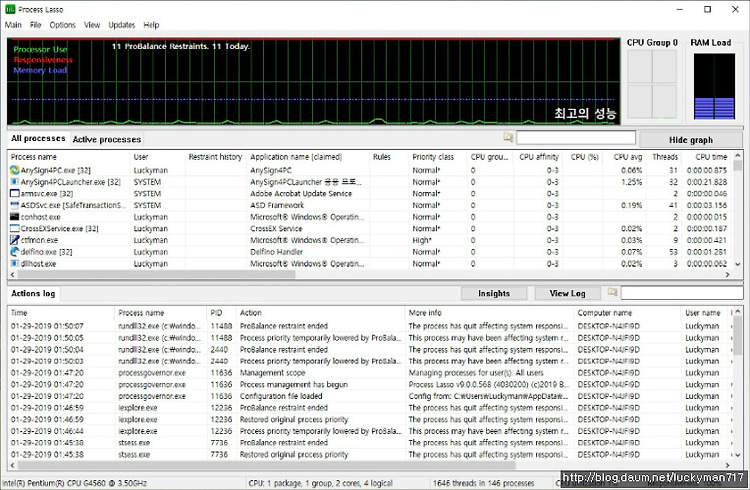Click the filter icon beside process search box

click(x=508, y=138)
